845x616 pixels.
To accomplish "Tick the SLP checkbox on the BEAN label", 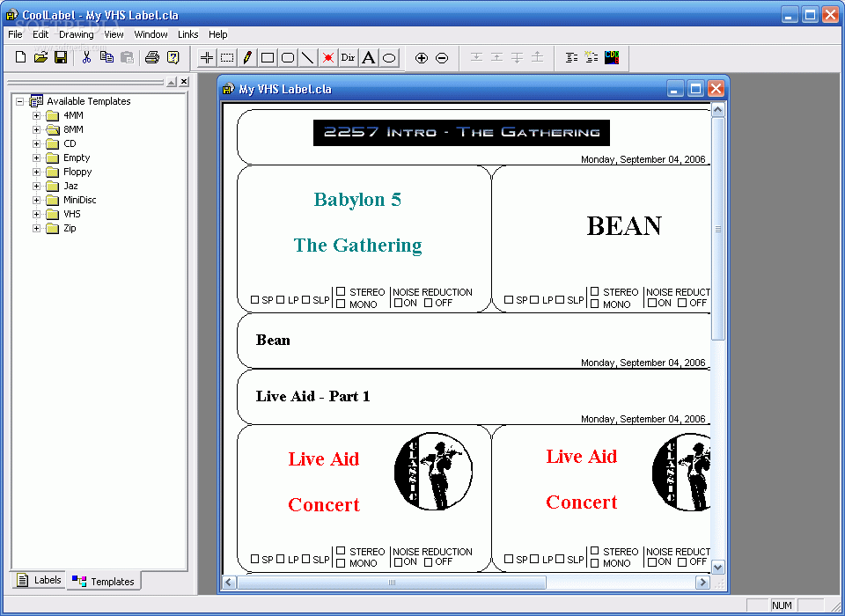I will coord(560,300).
